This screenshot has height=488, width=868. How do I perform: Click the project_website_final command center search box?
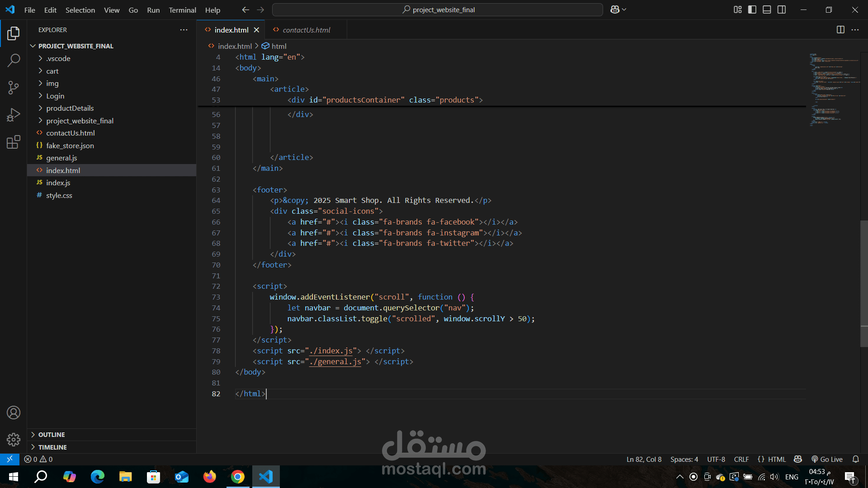click(438, 9)
